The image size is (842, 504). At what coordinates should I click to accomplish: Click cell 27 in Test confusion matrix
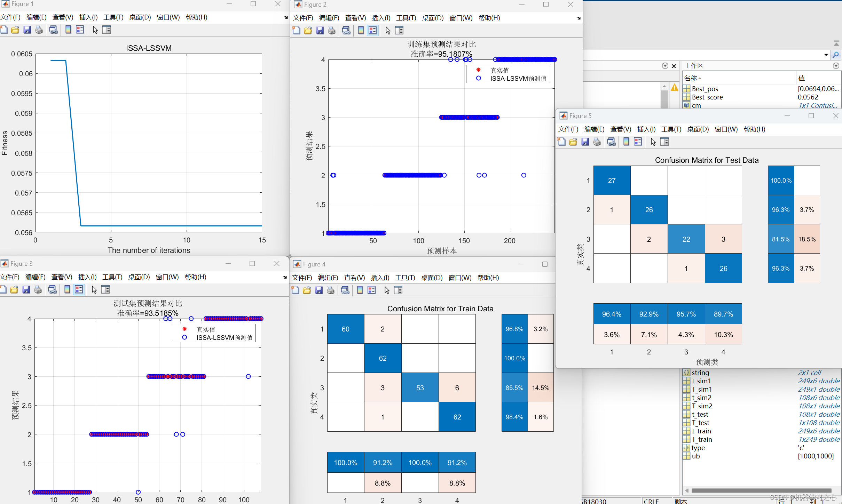coord(612,181)
